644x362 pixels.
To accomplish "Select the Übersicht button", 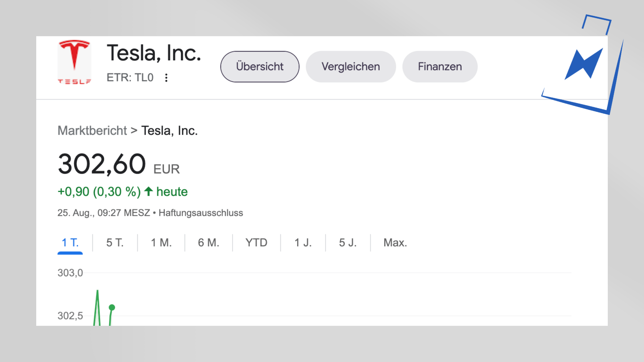I will pos(260,66).
